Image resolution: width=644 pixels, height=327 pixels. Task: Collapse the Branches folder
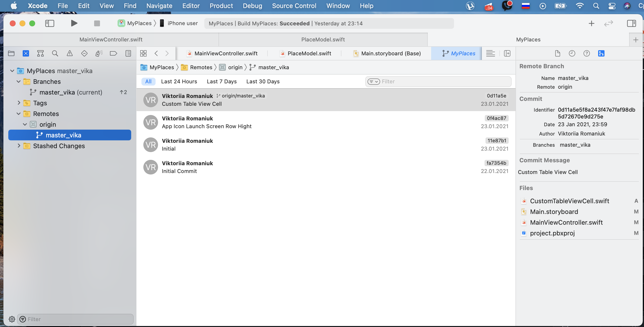[19, 81]
